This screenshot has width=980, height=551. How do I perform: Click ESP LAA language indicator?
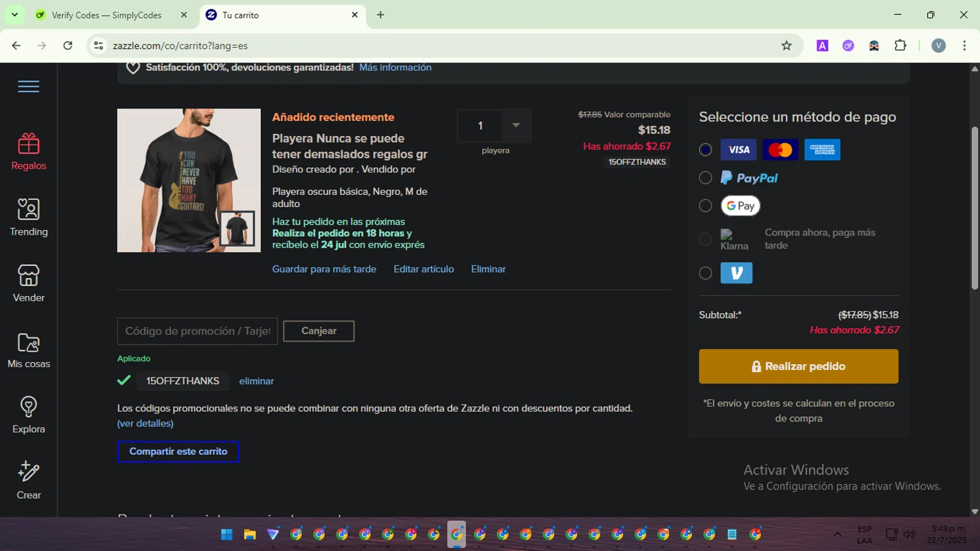(864, 535)
